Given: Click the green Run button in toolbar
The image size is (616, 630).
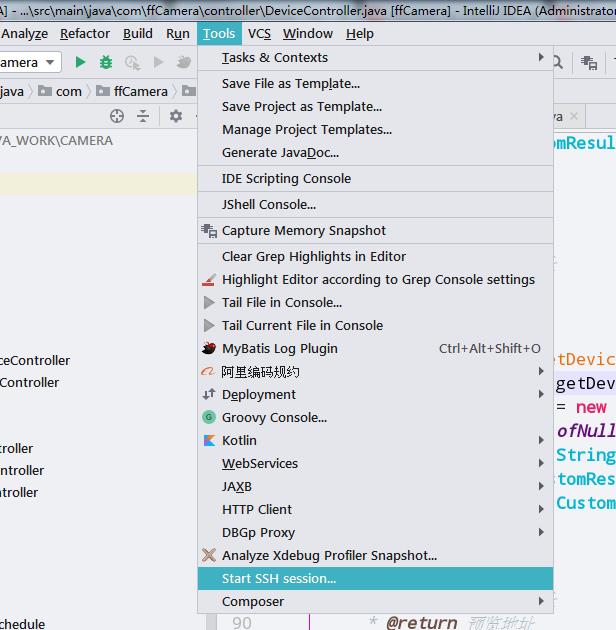Looking at the screenshot, I should (x=80, y=62).
